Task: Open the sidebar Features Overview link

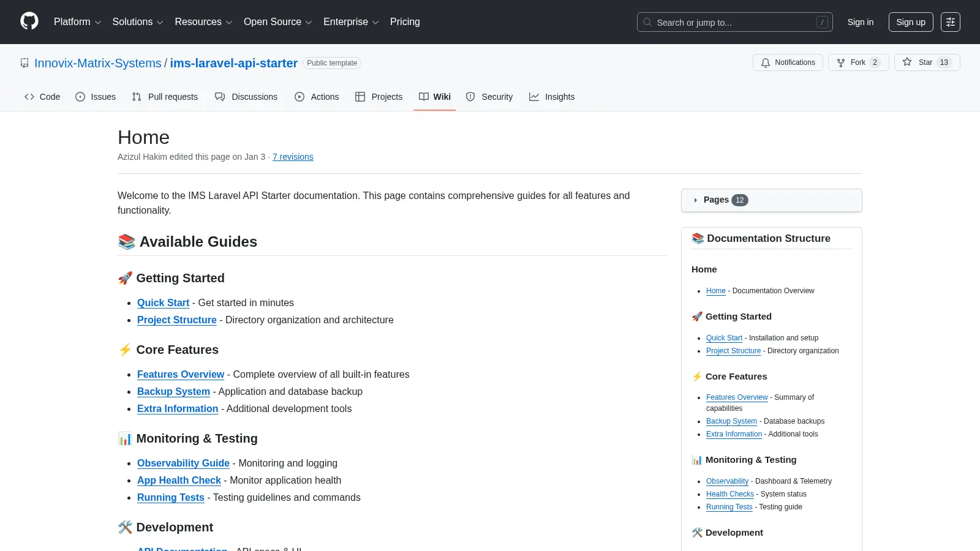Action: tap(737, 397)
